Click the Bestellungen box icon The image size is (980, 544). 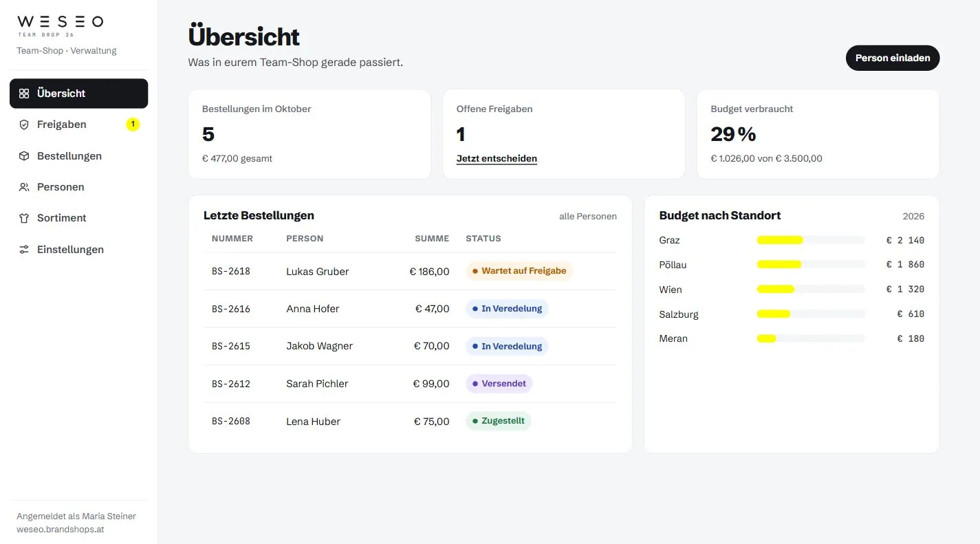click(x=24, y=156)
